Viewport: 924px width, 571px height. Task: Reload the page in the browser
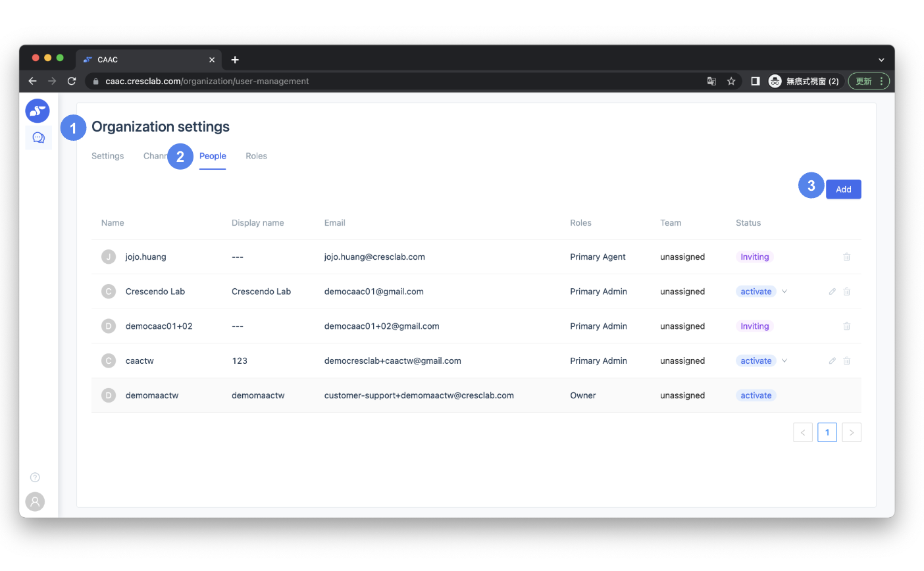tap(72, 82)
